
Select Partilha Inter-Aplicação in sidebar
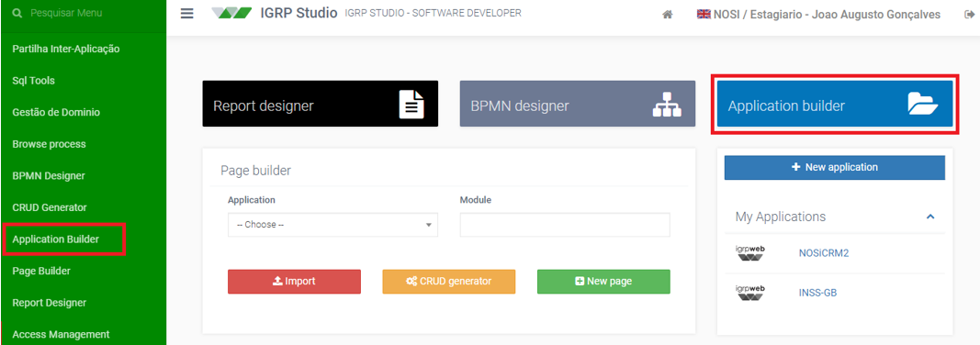pos(65,49)
